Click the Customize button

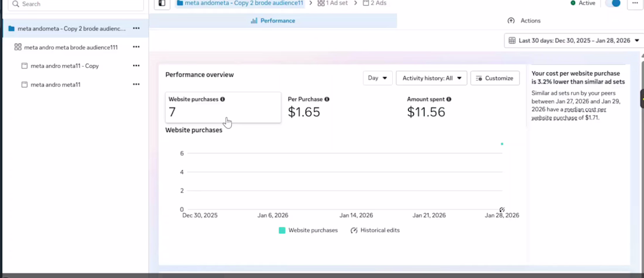click(495, 78)
